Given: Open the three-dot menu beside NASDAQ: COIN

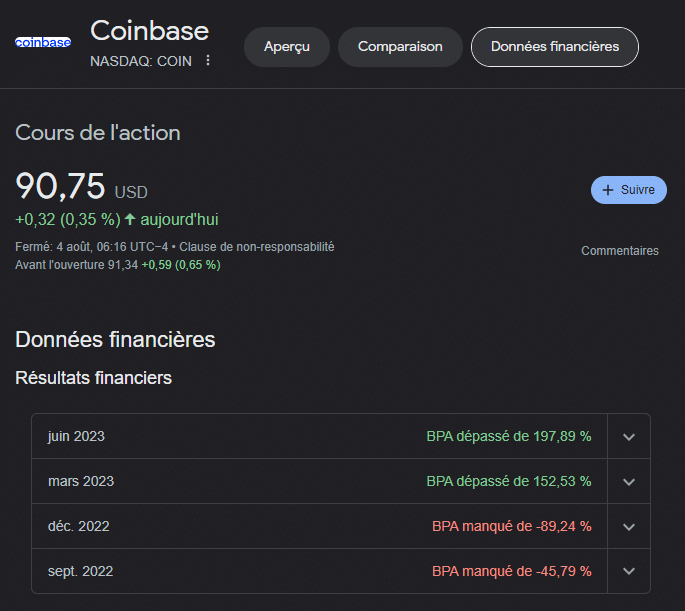Looking at the screenshot, I should (x=208, y=60).
